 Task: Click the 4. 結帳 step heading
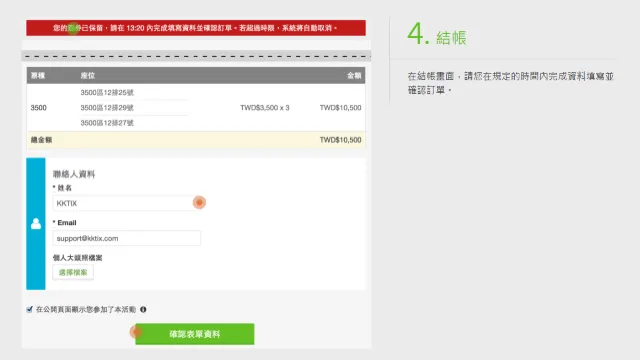437,34
